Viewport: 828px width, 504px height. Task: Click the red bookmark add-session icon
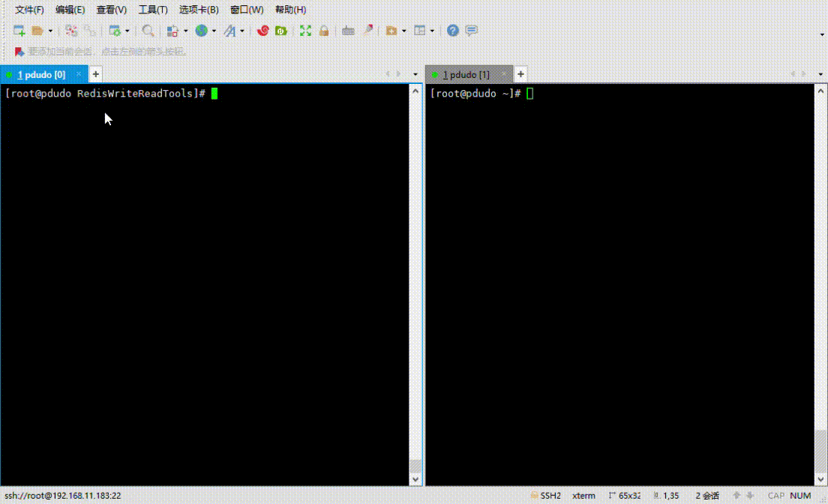point(19,51)
